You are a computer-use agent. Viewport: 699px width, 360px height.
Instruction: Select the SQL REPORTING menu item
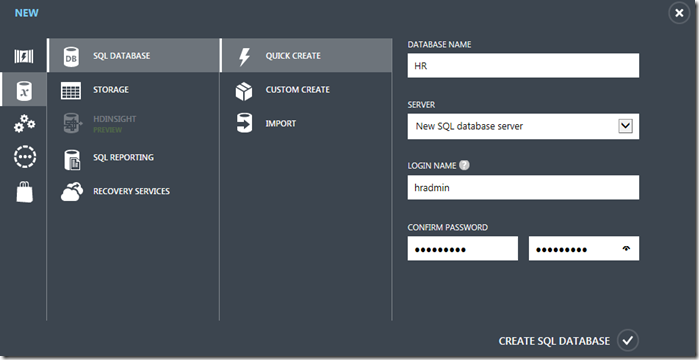[x=133, y=158]
